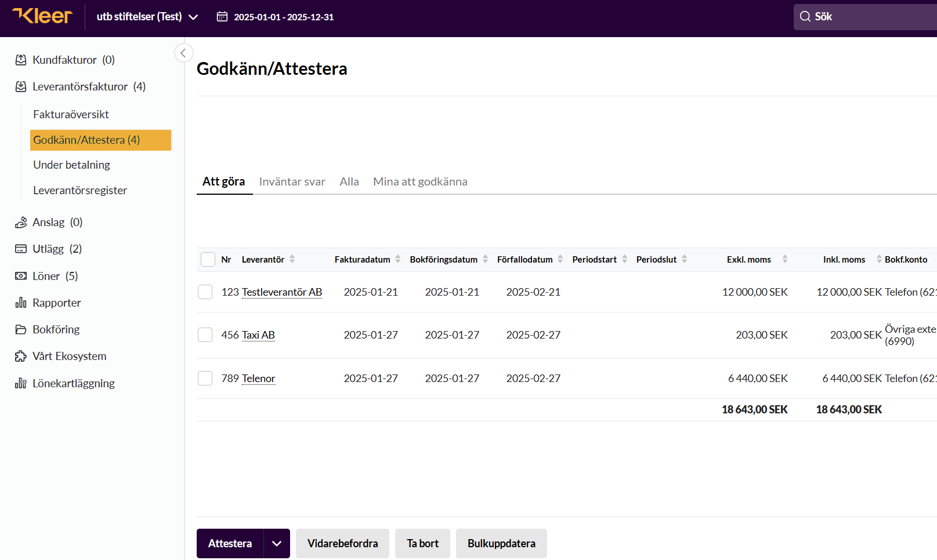Switch to the Inväntar svar tab
Screen dimensions: 937x560
pos(292,181)
